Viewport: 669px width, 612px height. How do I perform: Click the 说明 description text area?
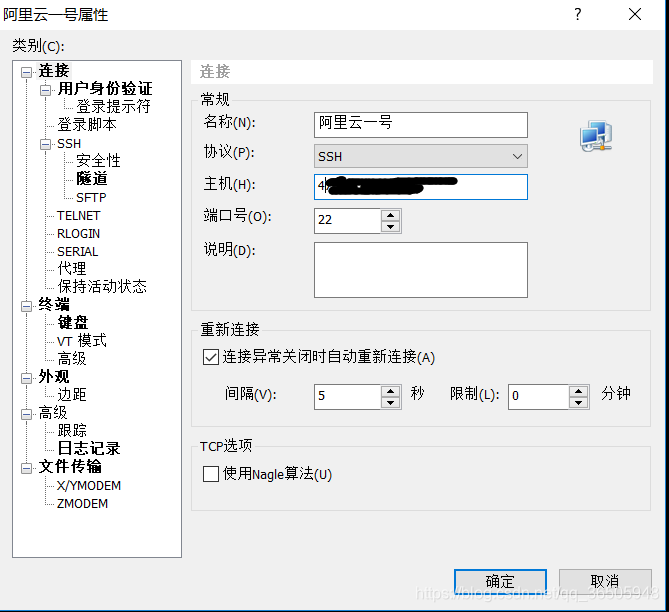pyautogui.click(x=421, y=270)
